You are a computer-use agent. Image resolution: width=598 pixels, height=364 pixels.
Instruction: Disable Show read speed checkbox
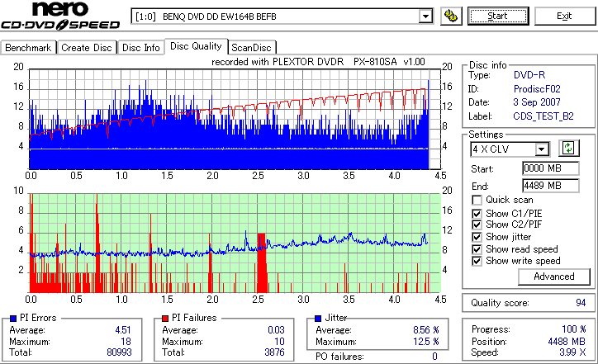477,249
